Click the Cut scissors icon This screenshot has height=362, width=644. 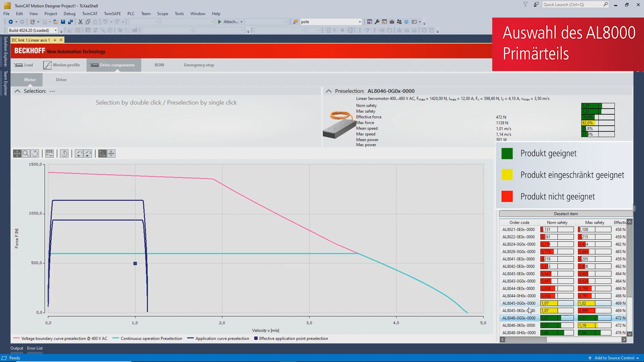pos(80,22)
